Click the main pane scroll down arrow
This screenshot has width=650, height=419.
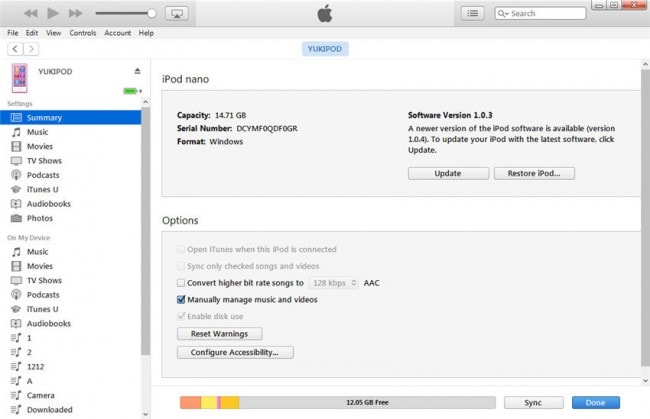[645, 380]
